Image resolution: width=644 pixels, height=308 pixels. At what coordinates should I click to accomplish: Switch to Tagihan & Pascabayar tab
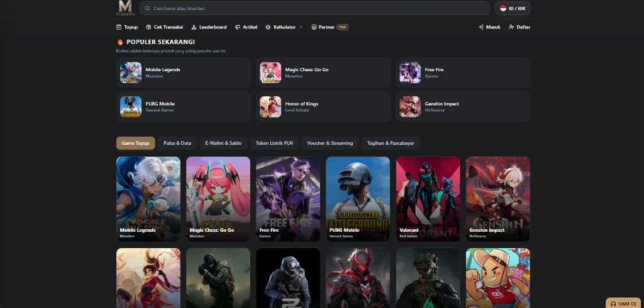[391, 143]
